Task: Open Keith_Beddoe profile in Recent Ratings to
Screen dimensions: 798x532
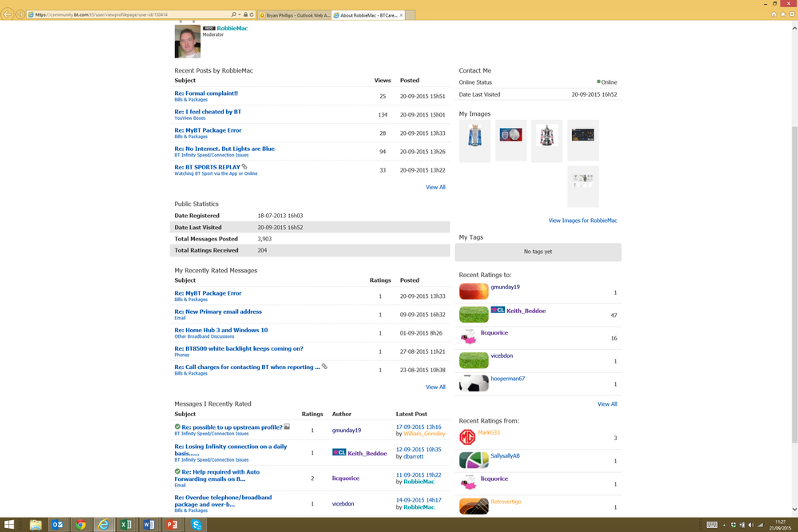Action: coord(526,311)
